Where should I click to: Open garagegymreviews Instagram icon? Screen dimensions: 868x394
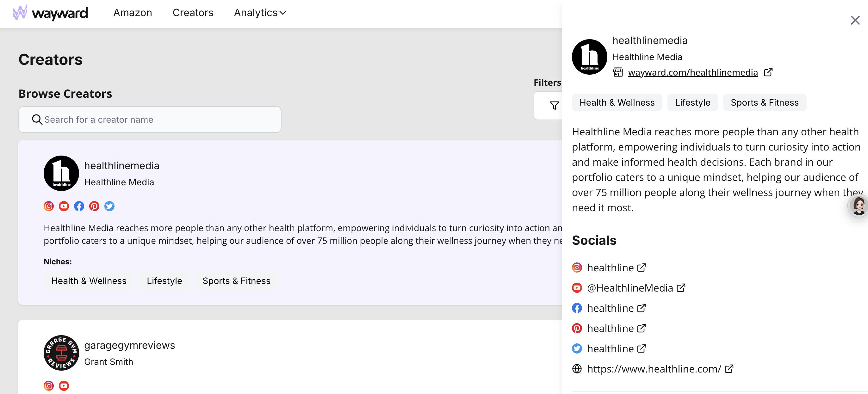click(x=49, y=385)
